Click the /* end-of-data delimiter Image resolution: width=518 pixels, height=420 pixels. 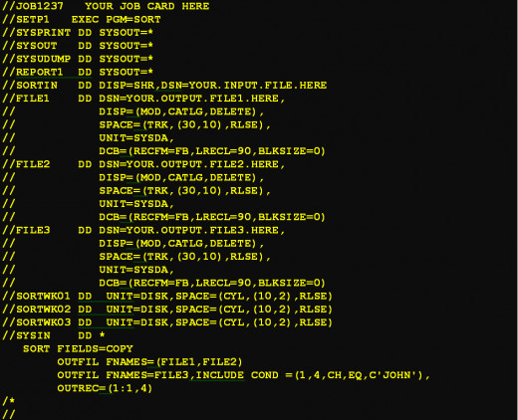pos(9,401)
